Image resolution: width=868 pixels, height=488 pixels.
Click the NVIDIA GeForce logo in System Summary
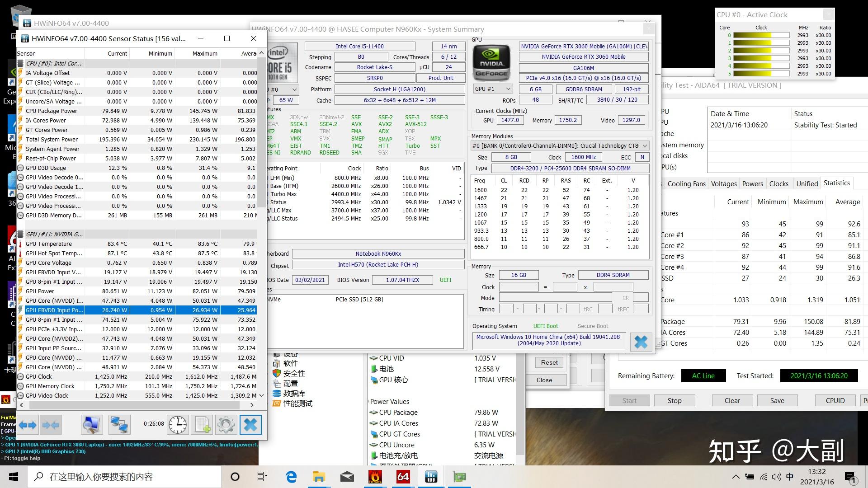[491, 63]
